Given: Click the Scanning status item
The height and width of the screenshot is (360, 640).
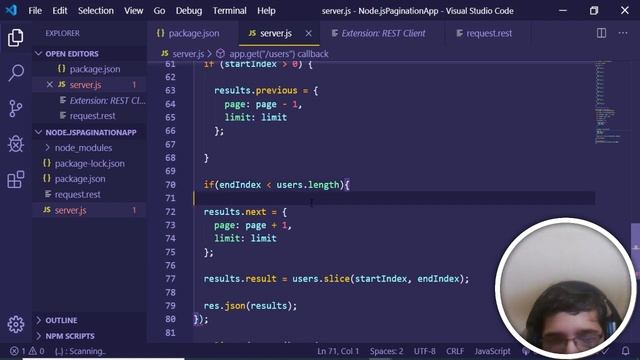Looking at the screenshot, I should click(x=80, y=351).
